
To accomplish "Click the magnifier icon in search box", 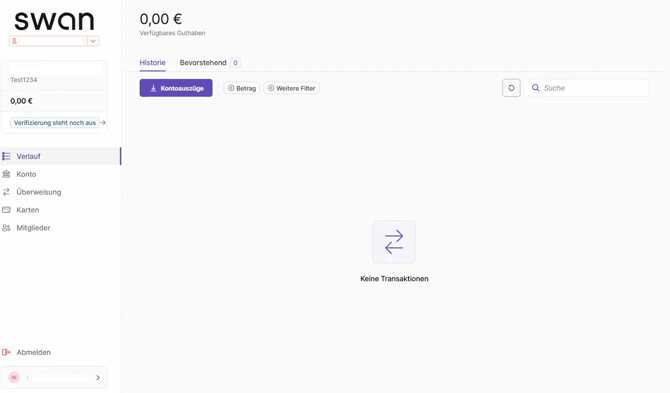I will pyautogui.click(x=535, y=88).
